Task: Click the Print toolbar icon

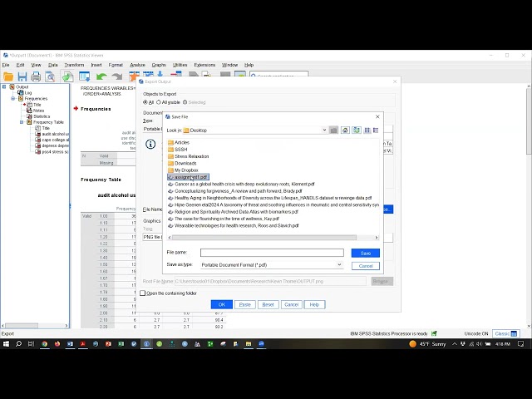Action: point(36,77)
